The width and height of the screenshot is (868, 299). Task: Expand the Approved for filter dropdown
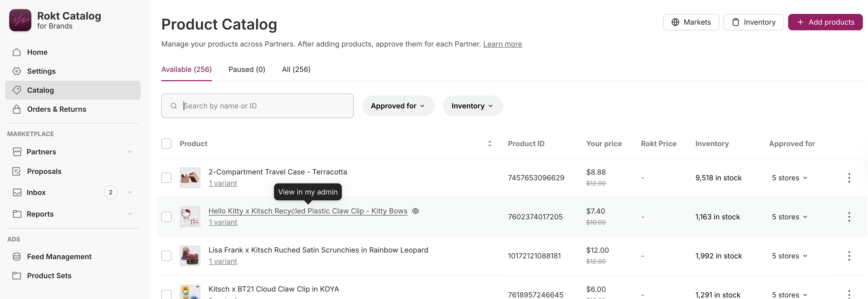398,106
